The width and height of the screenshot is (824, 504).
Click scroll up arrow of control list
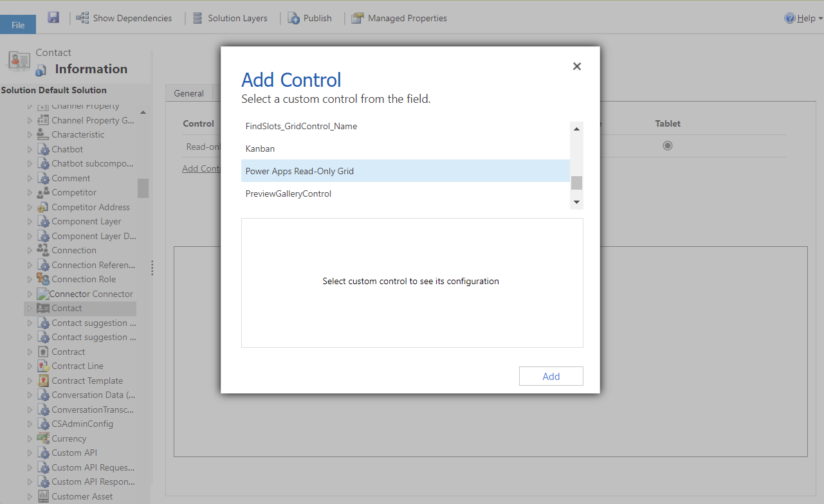[x=577, y=129]
